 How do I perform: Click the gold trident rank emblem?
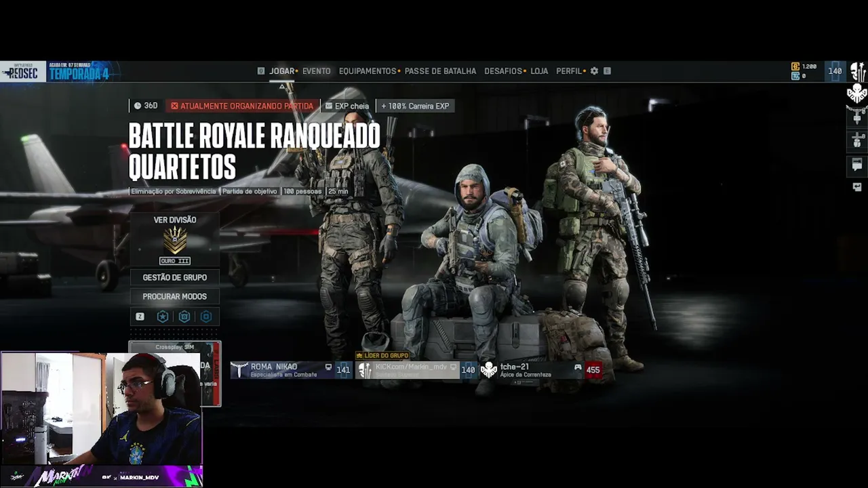click(x=175, y=241)
